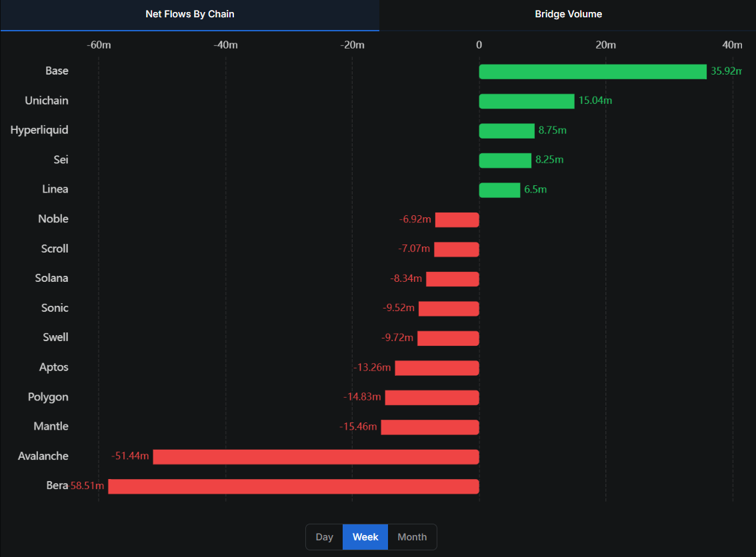Viewport: 756px width, 557px height.
Task: Click the long red Avalanche bar
Action: (x=316, y=456)
